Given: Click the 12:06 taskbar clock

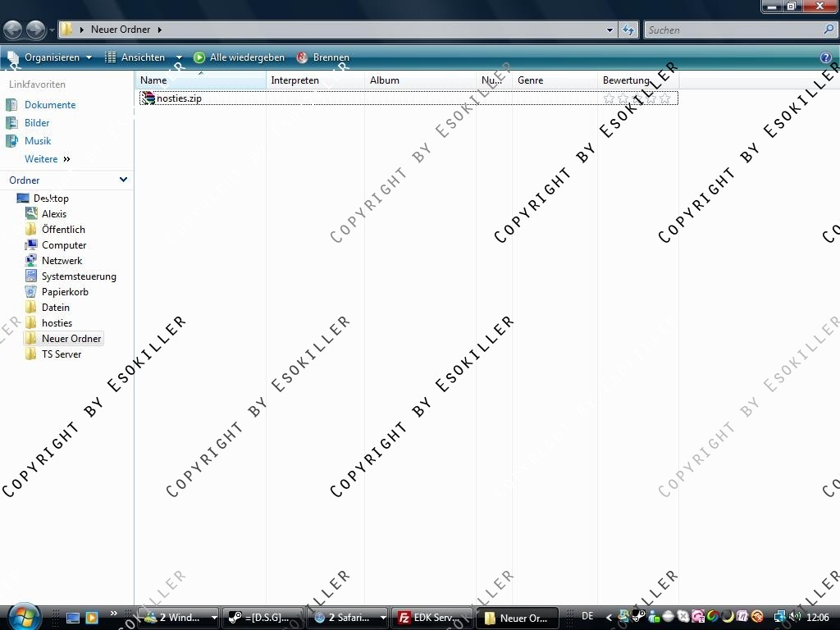Looking at the screenshot, I should point(818,618).
